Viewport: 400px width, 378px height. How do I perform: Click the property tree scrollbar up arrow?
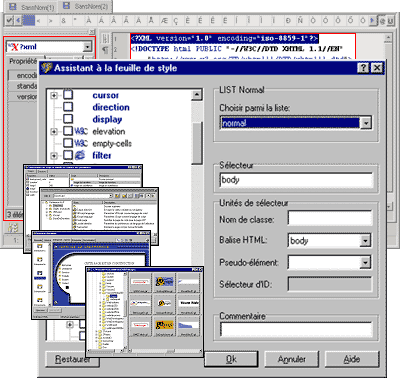tap(197, 95)
